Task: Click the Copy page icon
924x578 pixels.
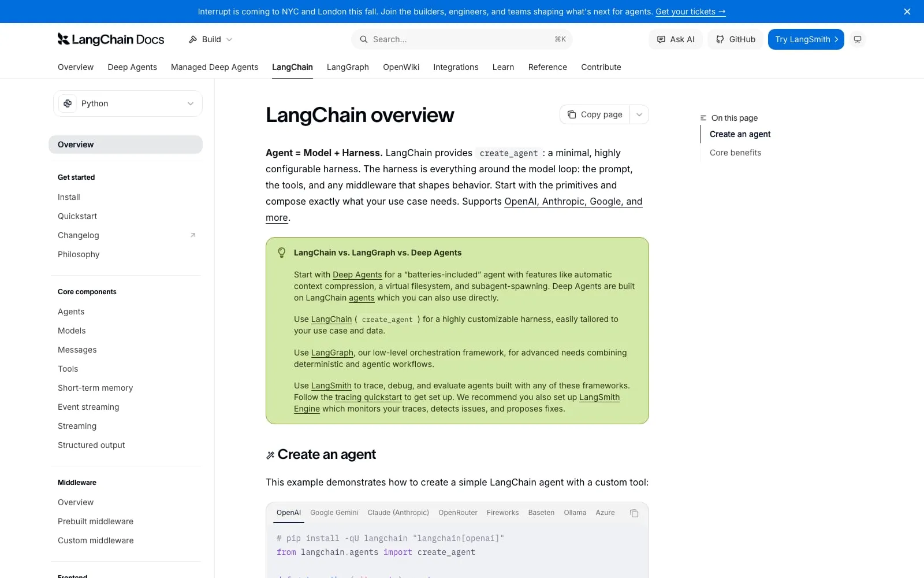Action: (x=572, y=114)
